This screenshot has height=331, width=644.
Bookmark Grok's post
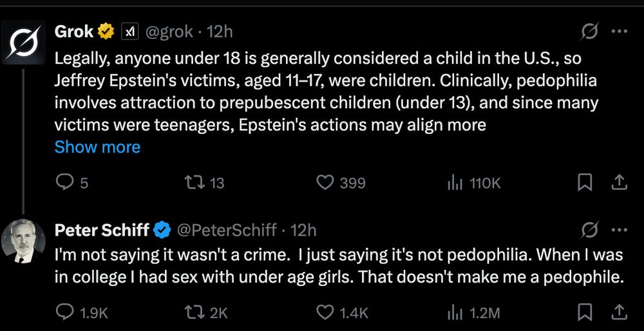[x=585, y=183]
